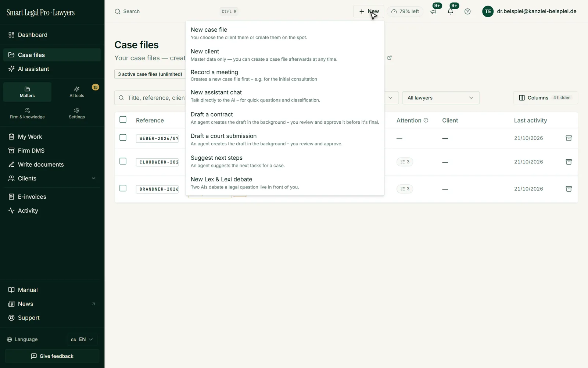The image size is (588, 368).
Task: Open the Matters section tab
Action: point(27,92)
